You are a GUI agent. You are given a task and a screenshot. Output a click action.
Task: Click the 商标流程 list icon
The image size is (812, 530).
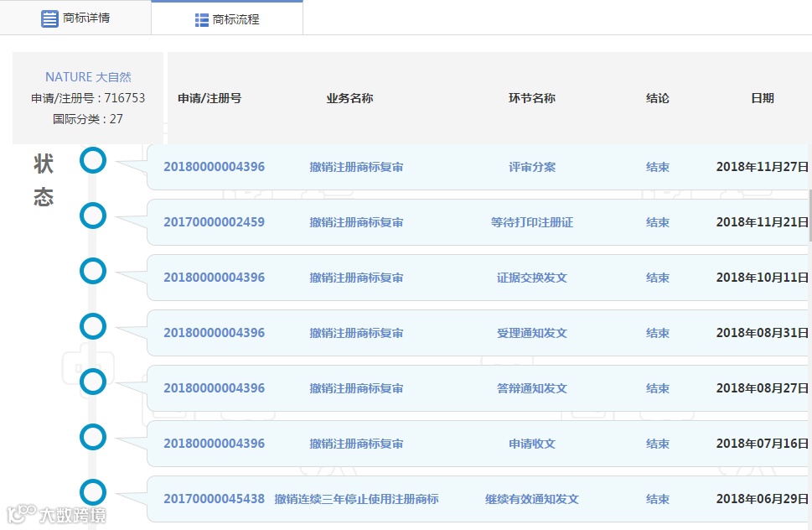click(x=201, y=20)
